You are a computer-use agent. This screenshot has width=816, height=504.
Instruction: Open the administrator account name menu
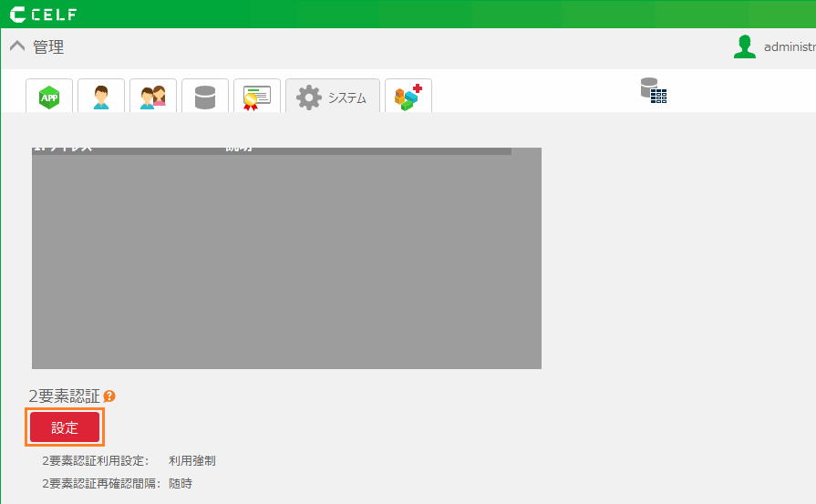point(789,47)
